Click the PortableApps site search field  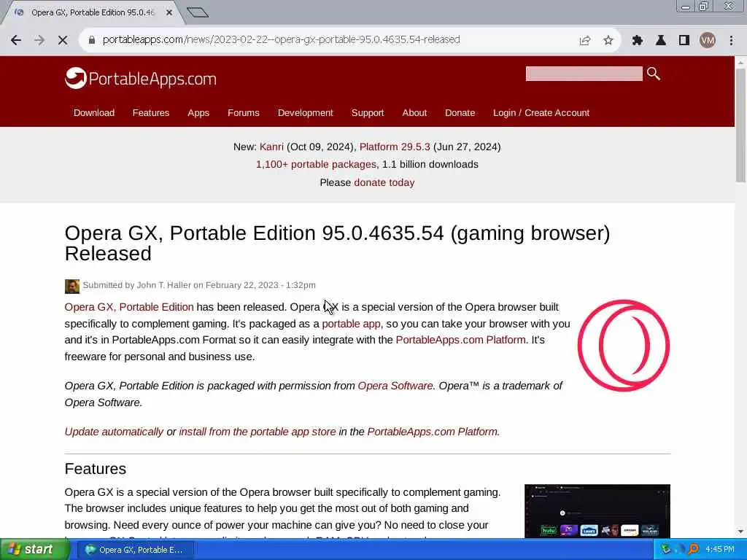(584, 74)
